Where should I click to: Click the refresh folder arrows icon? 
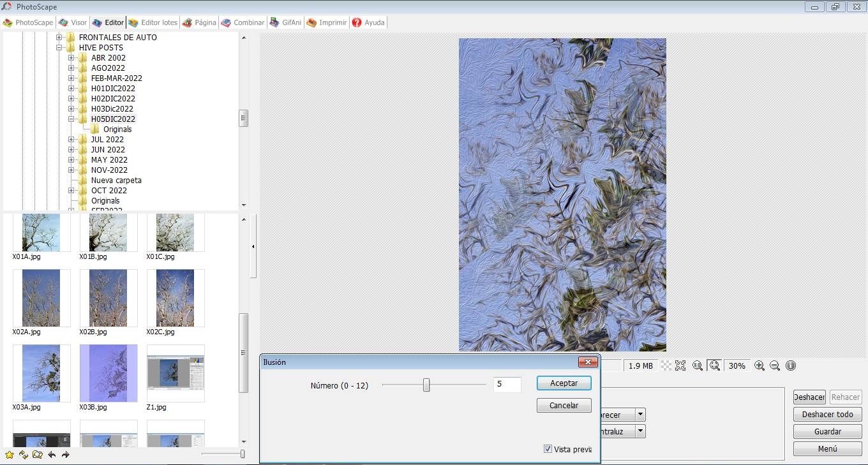pyautogui.click(x=24, y=455)
